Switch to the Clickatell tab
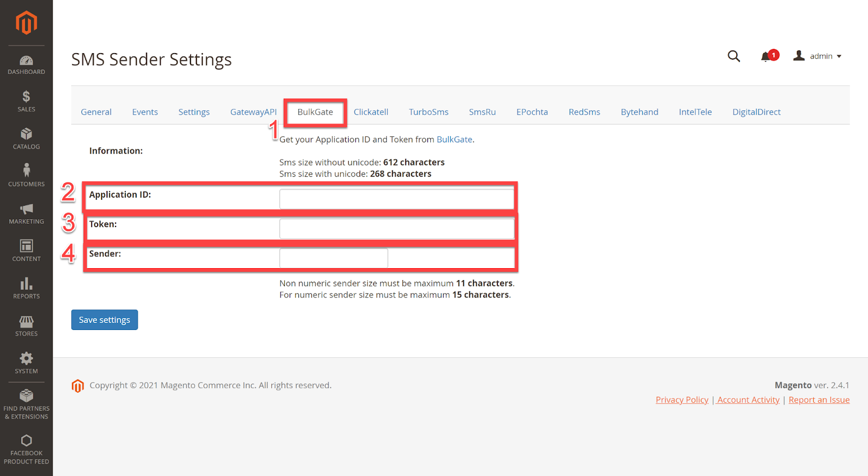The image size is (868, 476). click(371, 112)
